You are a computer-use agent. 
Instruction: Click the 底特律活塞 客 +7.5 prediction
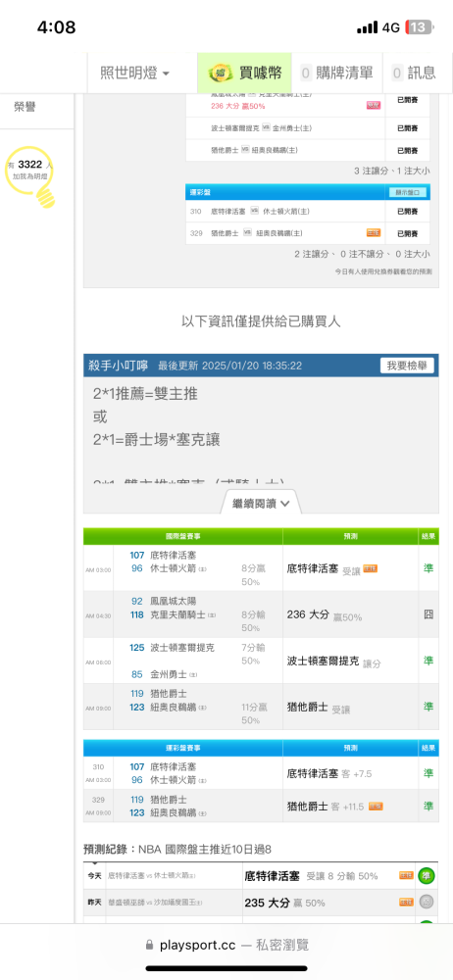click(x=329, y=773)
